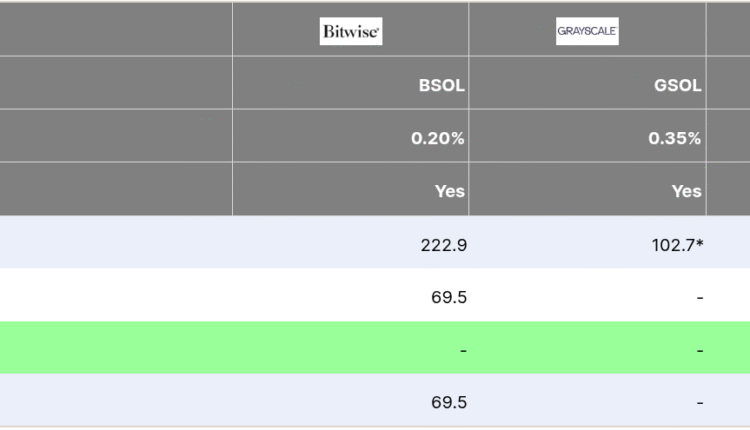
Task: Click the Bitwise logo
Action: (x=351, y=32)
